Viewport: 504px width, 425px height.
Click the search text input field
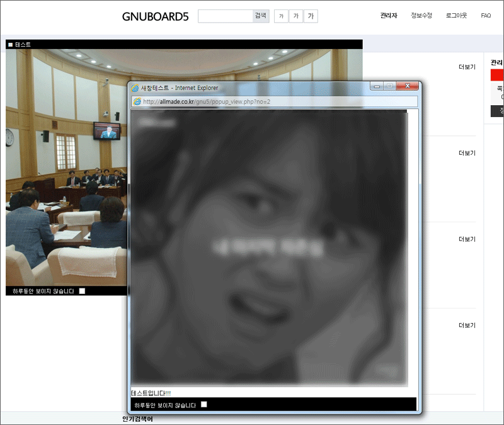[225, 16]
